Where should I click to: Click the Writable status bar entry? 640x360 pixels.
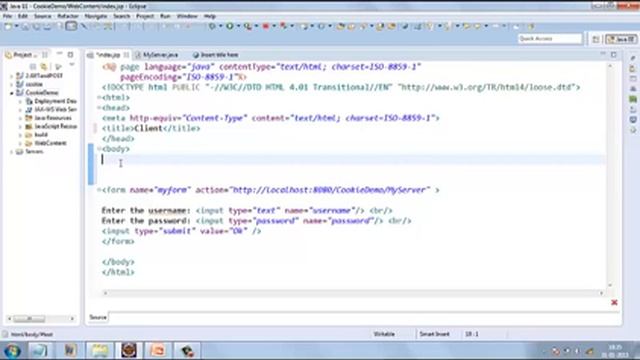[x=384, y=334]
